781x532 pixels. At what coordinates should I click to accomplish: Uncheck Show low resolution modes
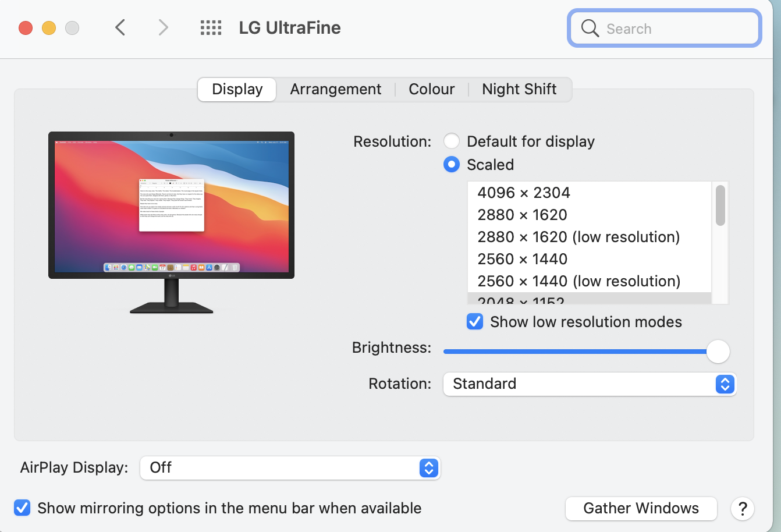tap(475, 321)
